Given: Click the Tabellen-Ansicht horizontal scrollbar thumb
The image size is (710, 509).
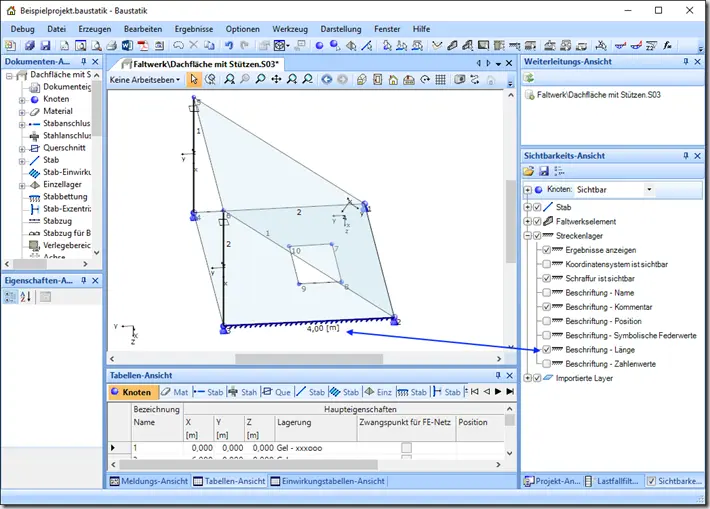Looking at the screenshot, I should 248,465.
